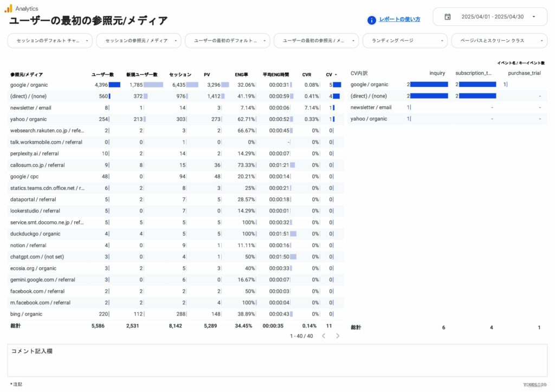Viewport: 555px width, 392px height.
Task: Open the セッションのデフォルト チャネル filter dropdown
Action: tap(50, 41)
